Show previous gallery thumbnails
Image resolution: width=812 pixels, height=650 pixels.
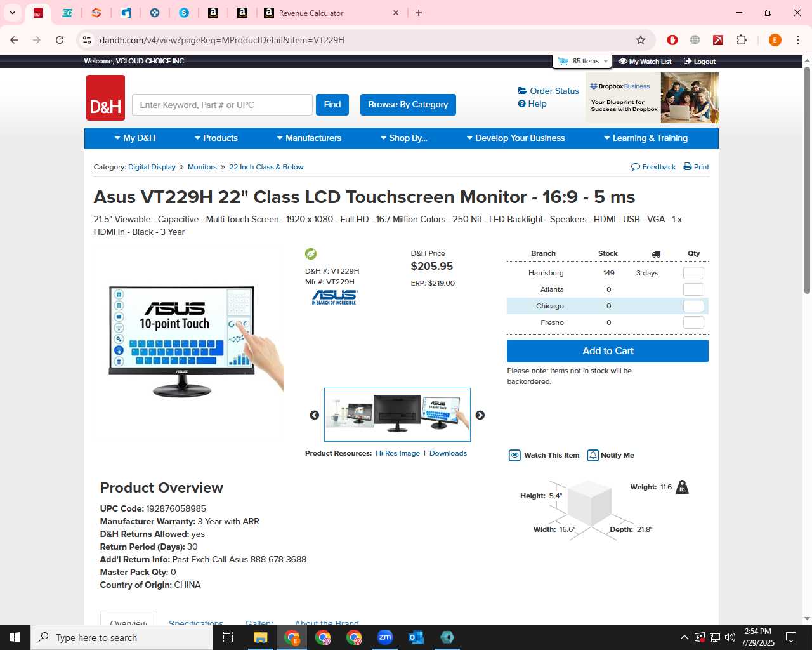point(314,415)
